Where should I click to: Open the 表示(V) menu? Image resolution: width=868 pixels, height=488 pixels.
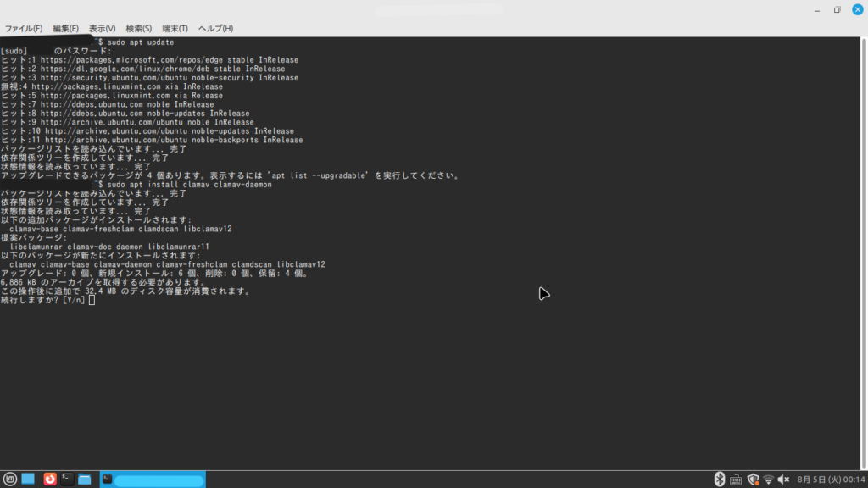point(103,29)
